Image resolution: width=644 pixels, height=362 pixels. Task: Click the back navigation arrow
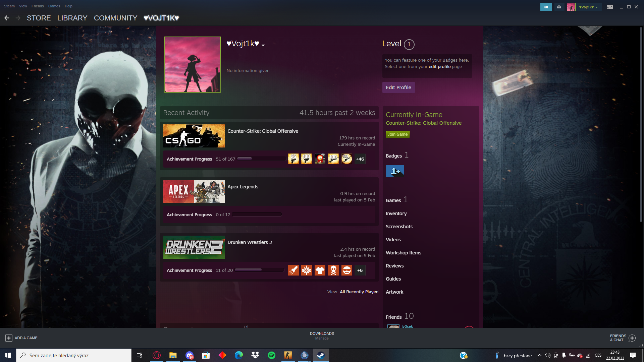pyautogui.click(x=7, y=18)
